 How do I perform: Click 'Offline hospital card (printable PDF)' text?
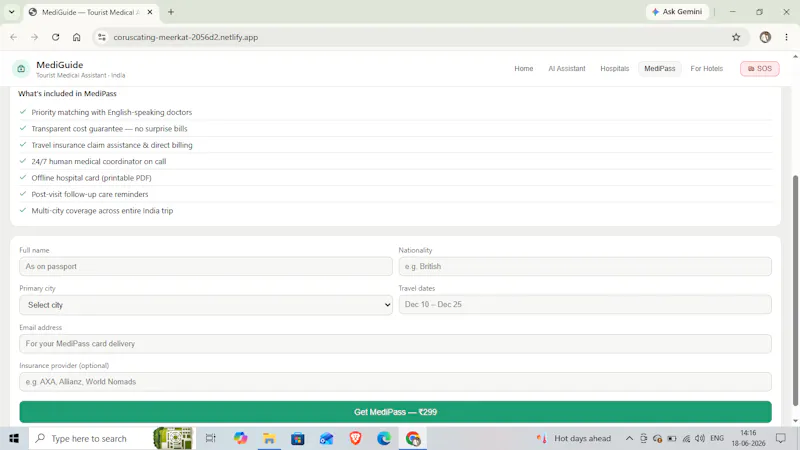(91, 178)
